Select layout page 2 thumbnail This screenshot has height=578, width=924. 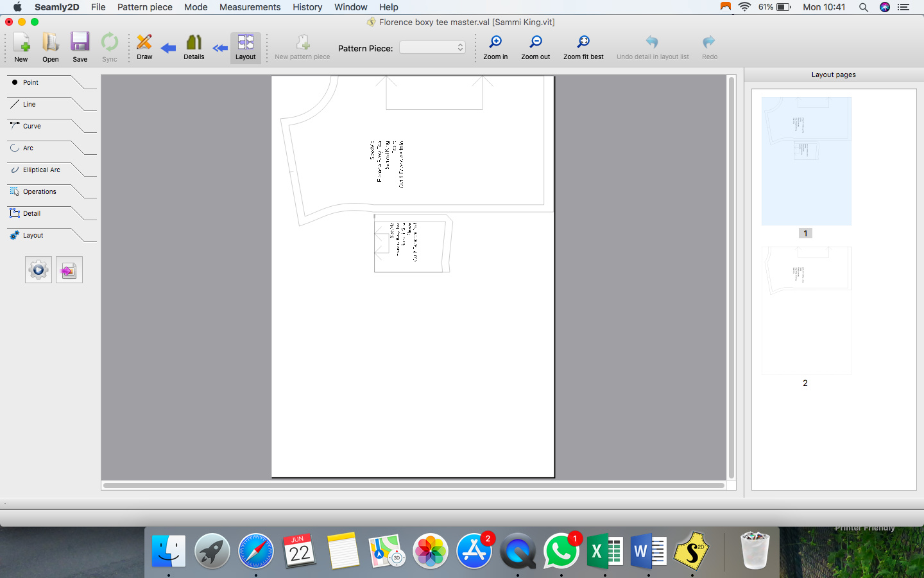[806, 311]
